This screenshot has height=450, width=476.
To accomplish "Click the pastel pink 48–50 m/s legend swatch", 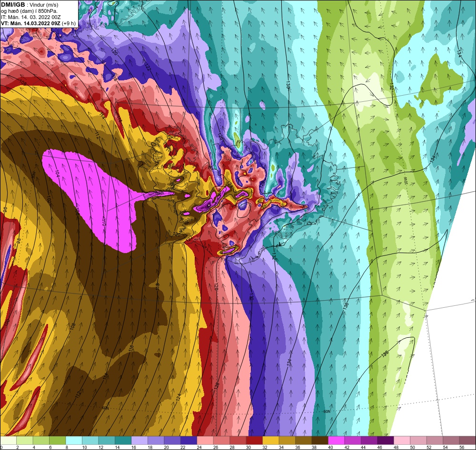I will point(402,440).
